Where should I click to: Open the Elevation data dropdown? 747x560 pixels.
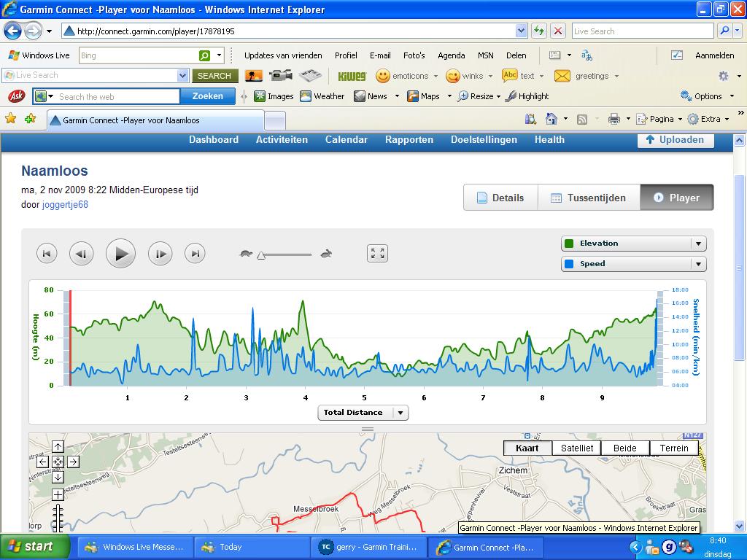pyautogui.click(x=634, y=244)
